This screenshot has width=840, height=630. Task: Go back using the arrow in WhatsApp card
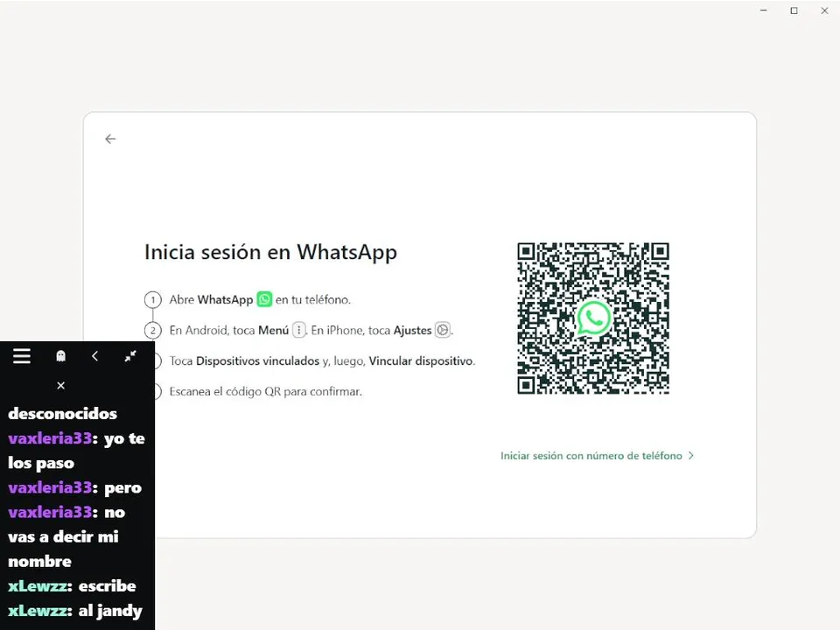click(110, 139)
